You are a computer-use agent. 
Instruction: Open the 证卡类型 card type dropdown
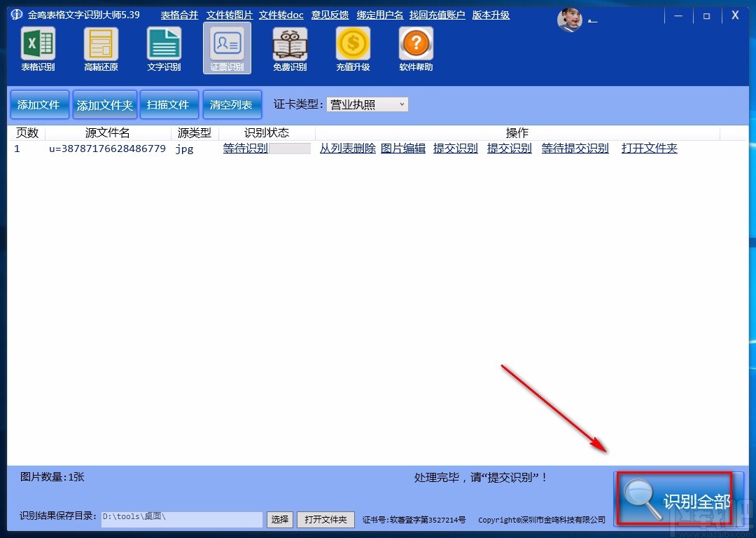point(402,104)
